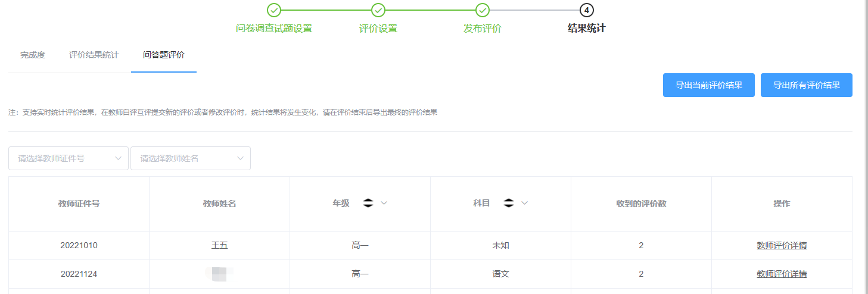Screen dimensions: 868x294
Task: Click the 导出所有评价结果 button
Action: pos(807,85)
